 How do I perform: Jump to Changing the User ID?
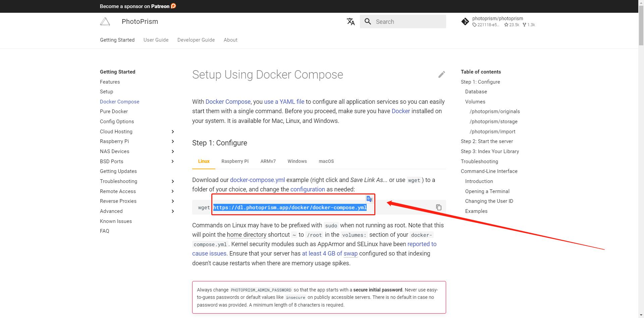click(x=489, y=201)
